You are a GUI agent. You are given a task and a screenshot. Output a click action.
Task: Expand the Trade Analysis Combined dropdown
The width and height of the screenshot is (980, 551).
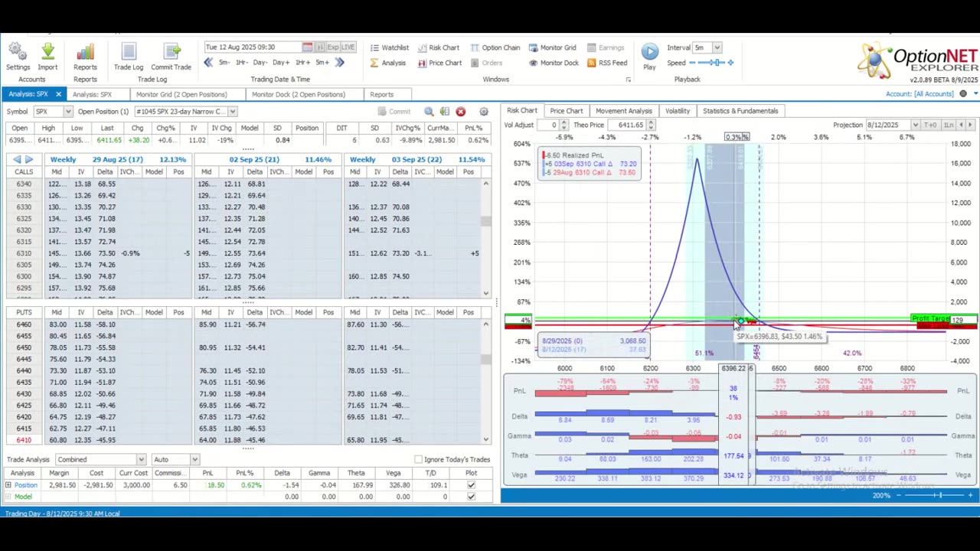[x=141, y=459]
